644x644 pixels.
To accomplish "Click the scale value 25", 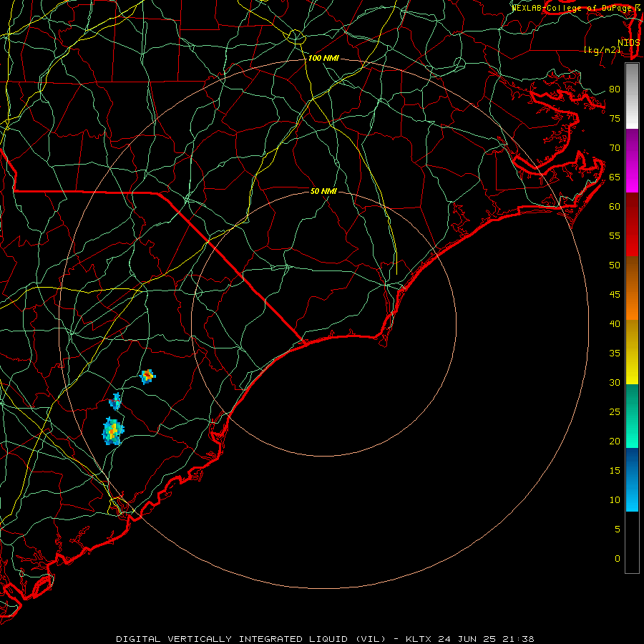I will click(615, 412).
